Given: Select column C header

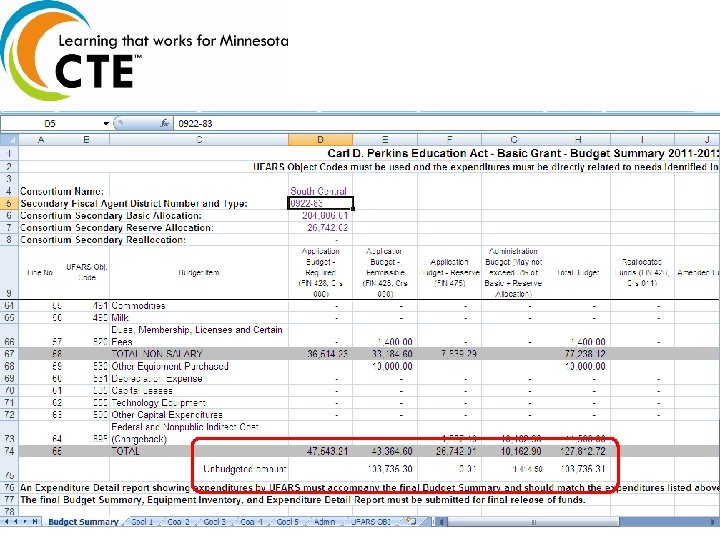Looking at the screenshot, I should click(199, 140).
